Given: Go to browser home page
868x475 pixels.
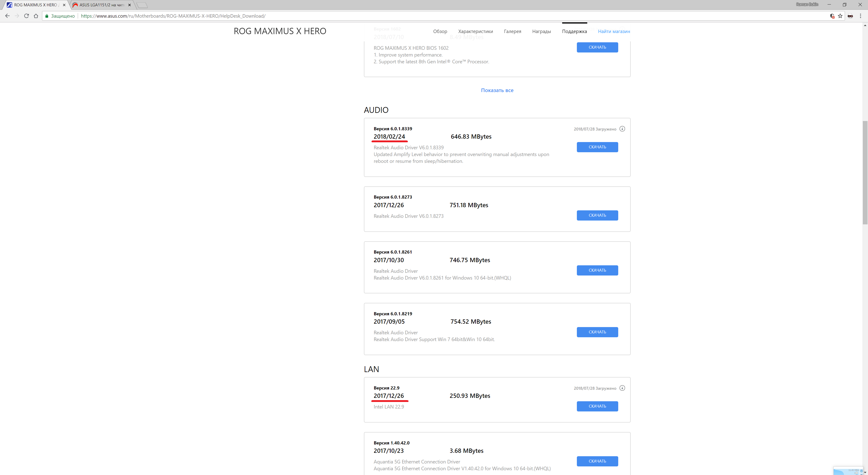Looking at the screenshot, I should point(36,16).
